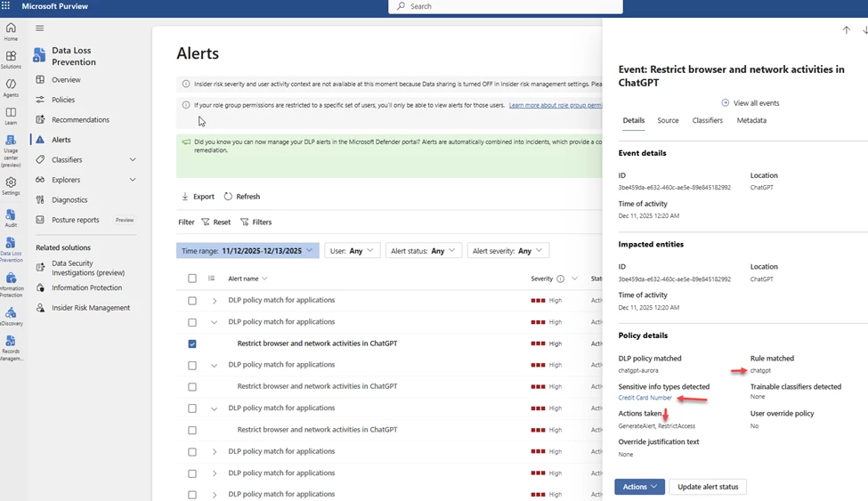Click Update alert status button
Viewport: 868px width, 501px height.
708,487
